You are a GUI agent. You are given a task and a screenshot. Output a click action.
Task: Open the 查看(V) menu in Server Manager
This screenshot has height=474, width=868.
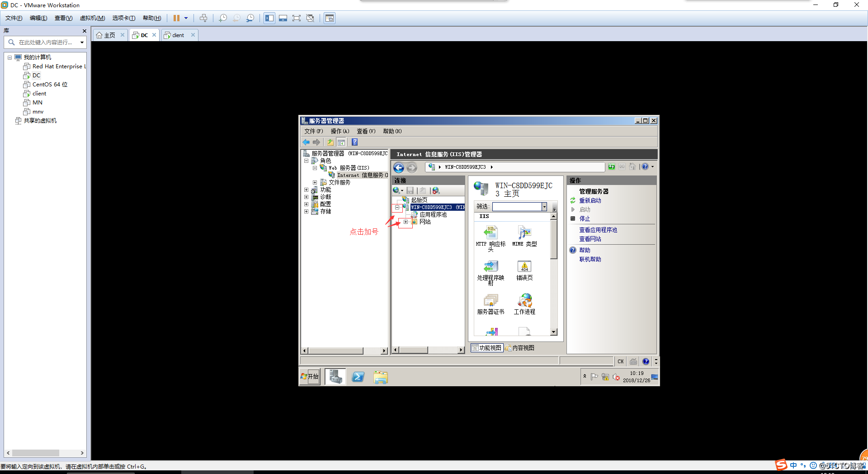point(366,131)
